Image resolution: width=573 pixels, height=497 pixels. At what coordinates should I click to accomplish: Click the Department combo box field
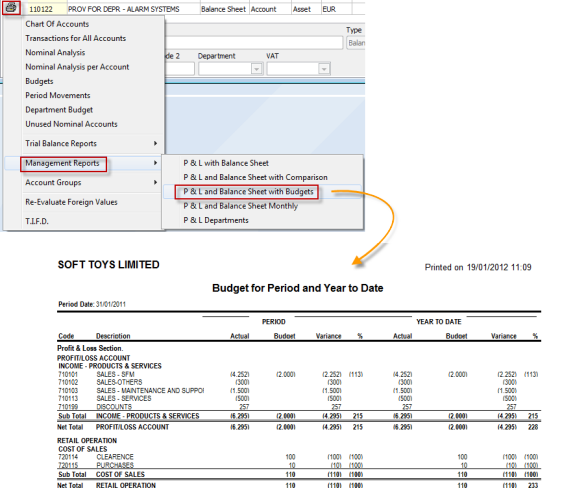pos(231,69)
